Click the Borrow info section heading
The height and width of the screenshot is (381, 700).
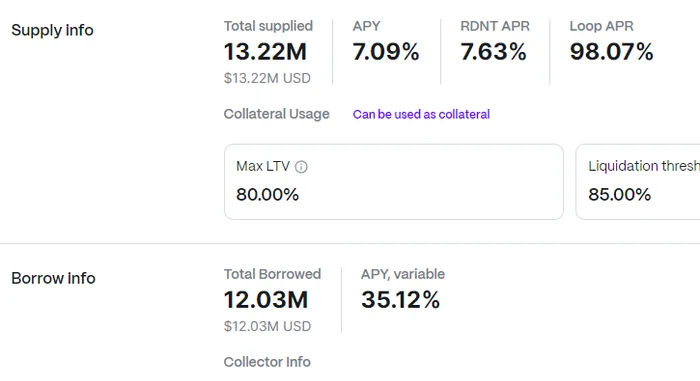[53, 278]
